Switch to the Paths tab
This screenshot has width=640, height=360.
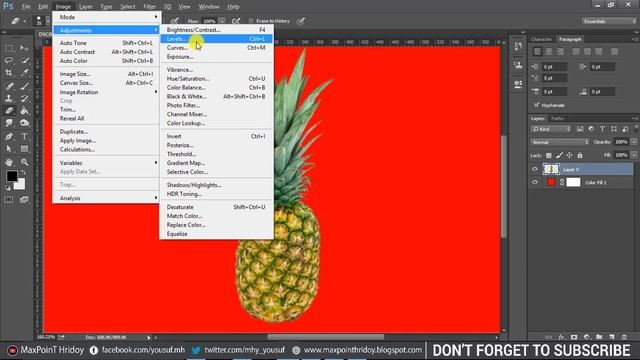557,118
